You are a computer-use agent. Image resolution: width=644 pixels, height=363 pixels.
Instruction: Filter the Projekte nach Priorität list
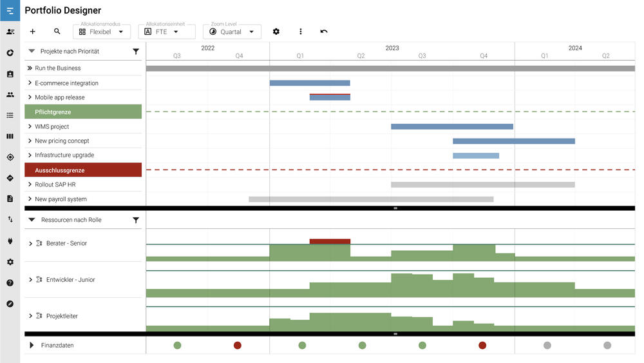(x=136, y=52)
